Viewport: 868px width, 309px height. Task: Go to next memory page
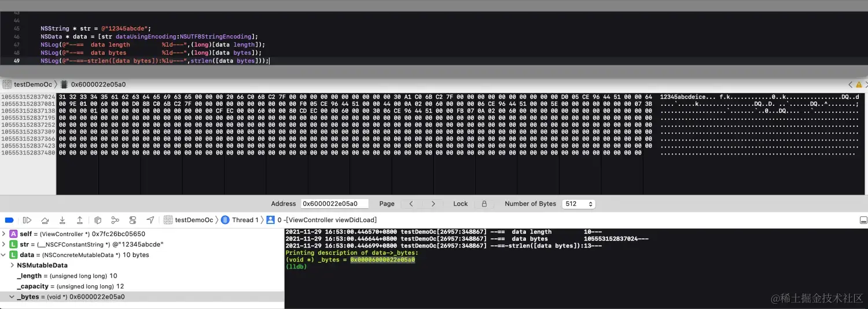[432, 204]
